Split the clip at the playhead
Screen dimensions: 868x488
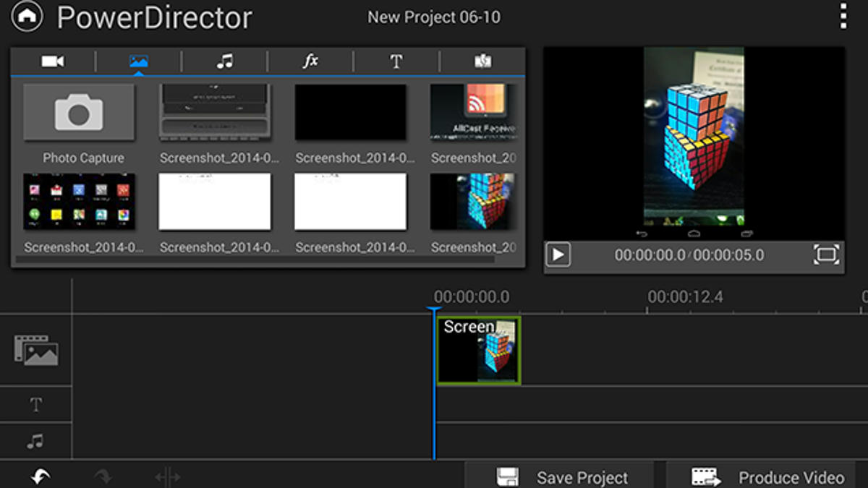pyautogui.click(x=167, y=476)
